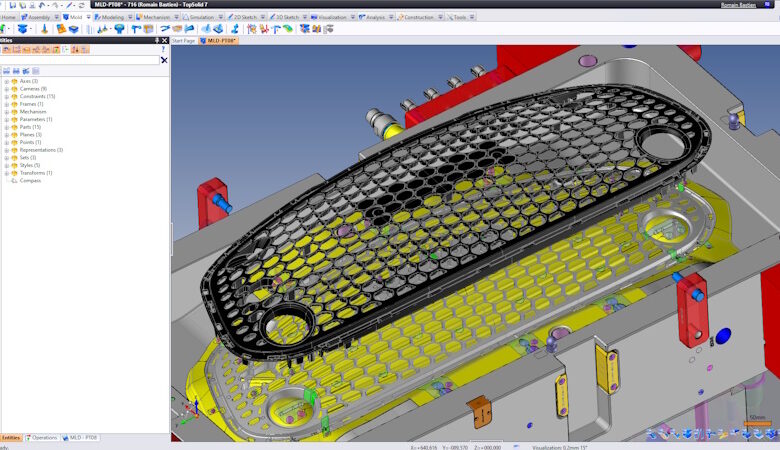The image size is (780, 450).
Task: Select the Frames (1) tree item
Action: 31,104
